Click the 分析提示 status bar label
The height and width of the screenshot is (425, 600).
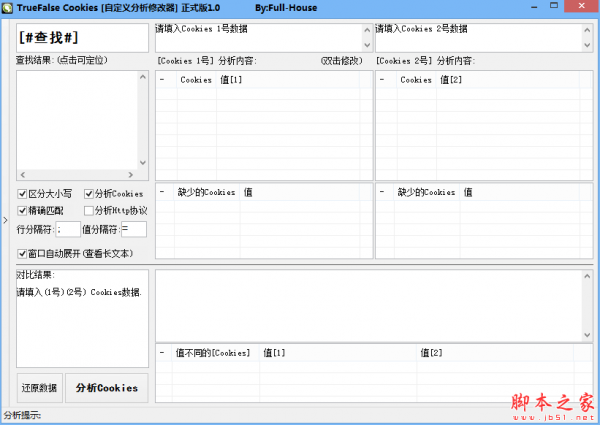[x=22, y=415]
